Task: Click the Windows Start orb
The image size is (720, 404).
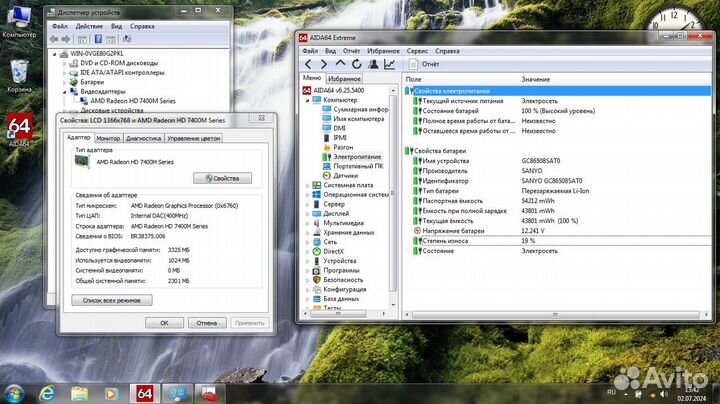Action: (14, 394)
